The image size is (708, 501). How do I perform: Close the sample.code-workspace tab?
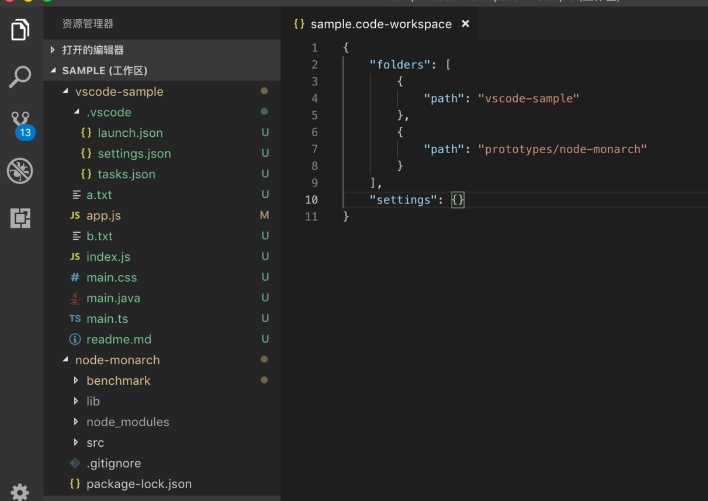[x=465, y=23]
